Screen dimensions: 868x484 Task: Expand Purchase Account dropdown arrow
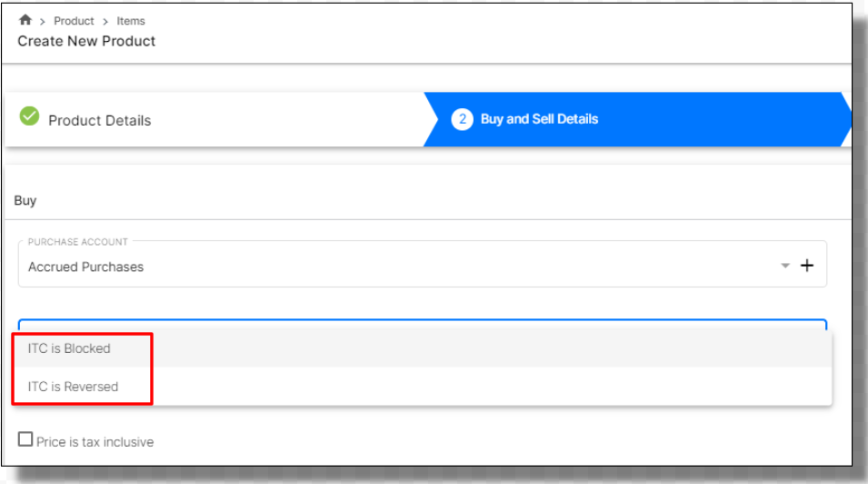pos(785,266)
